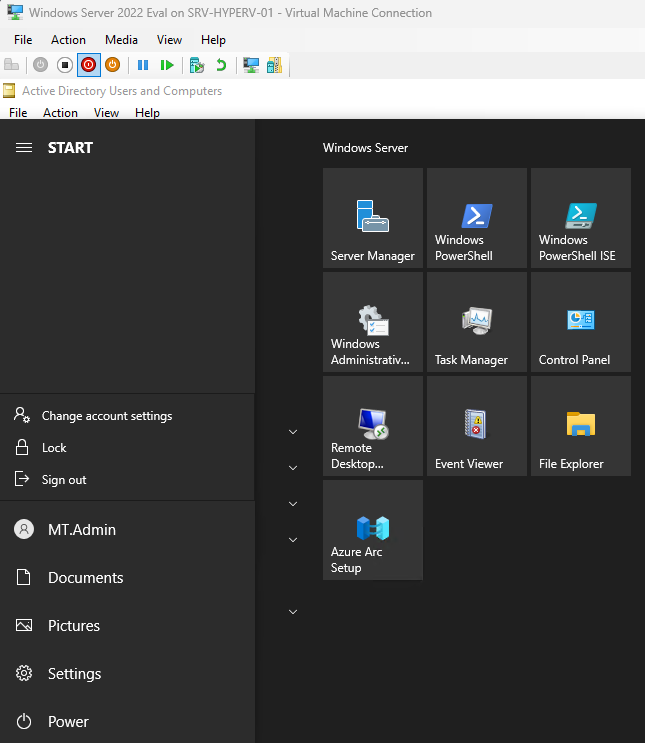Launch the Windows PowerShell tile
Viewport: 645px width, 743px height.
[x=477, y=218]
